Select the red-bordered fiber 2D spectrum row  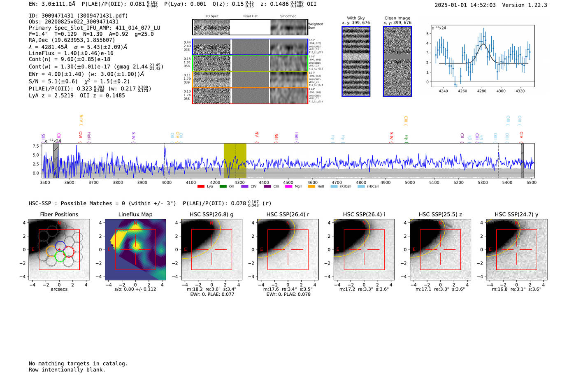click(x=250, y=95)
